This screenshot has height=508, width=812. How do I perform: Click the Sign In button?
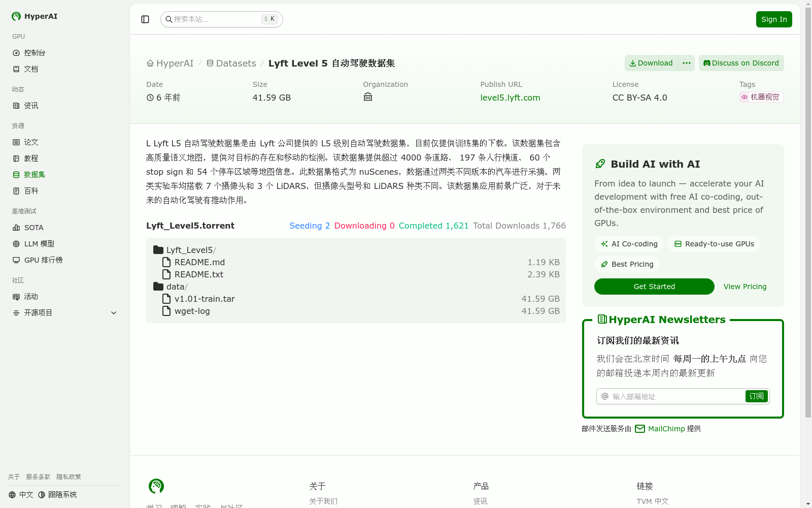pos(774,19)
